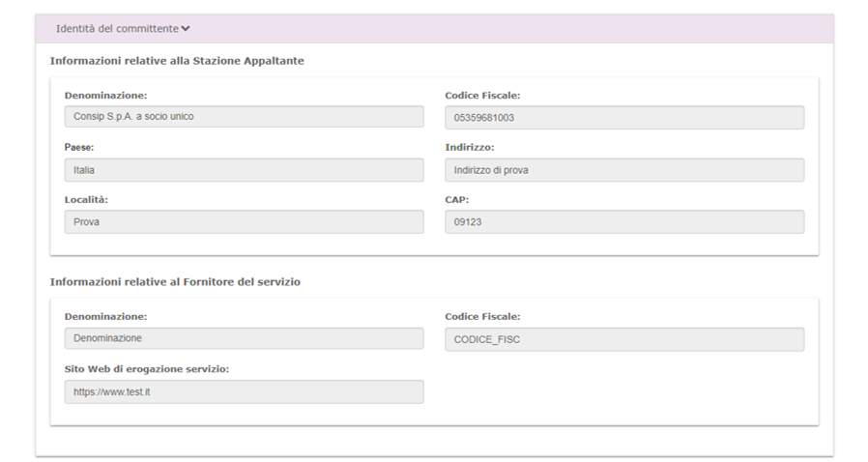Click the website field with https://www.test.it

(244, 391)
